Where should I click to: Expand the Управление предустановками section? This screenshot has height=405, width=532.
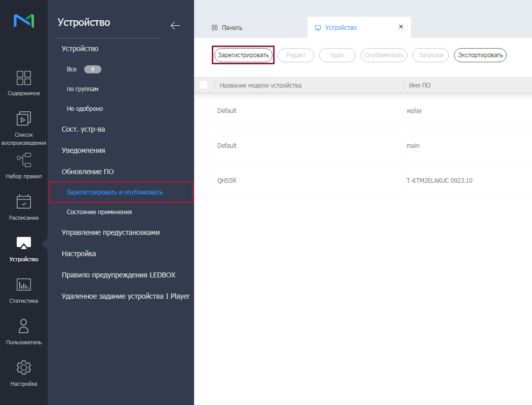click(x=110, y=232)
